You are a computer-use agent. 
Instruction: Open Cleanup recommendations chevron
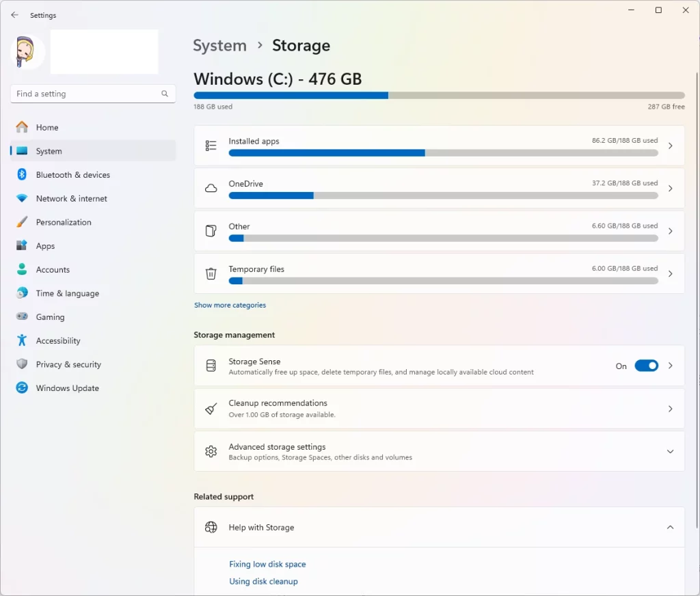(670, 409)
